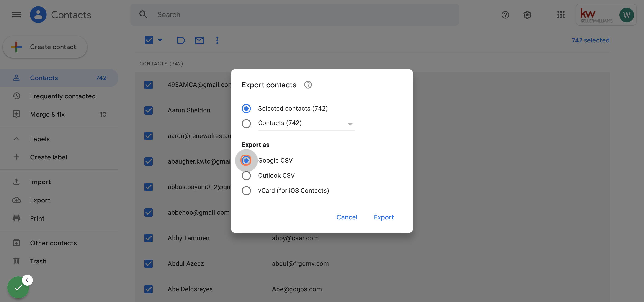
Task: Click the W account avatar
Action: 626,15
